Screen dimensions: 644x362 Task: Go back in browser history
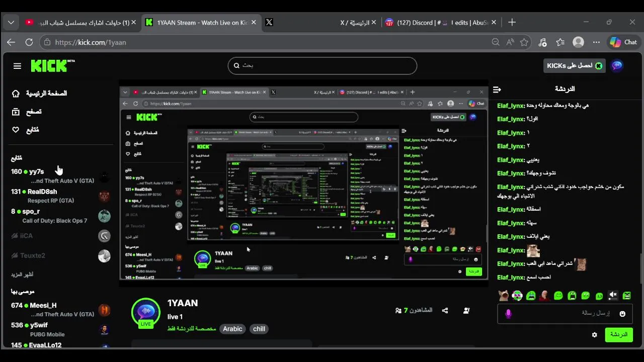(11, 42)
